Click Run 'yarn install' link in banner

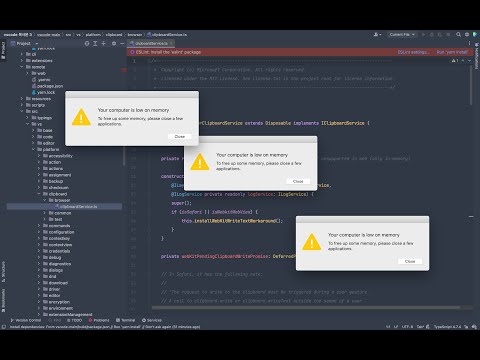coord(452,52)
